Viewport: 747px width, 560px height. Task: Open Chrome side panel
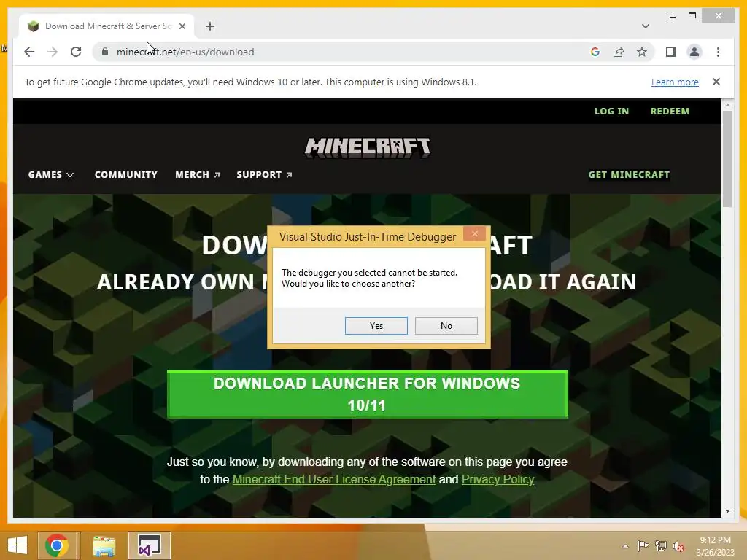[671, 52]
